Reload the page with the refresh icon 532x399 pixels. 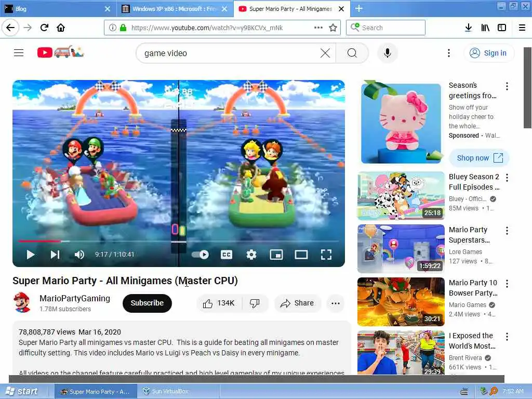45,28
